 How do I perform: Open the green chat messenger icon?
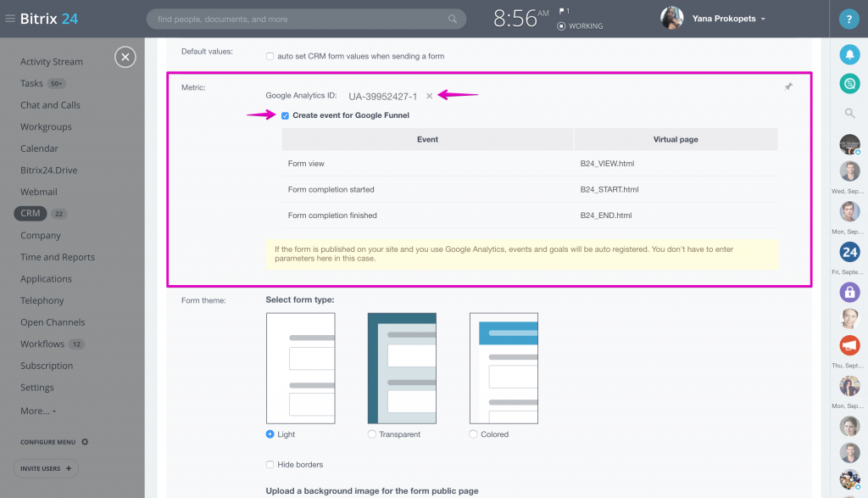(x=849, y=84)
